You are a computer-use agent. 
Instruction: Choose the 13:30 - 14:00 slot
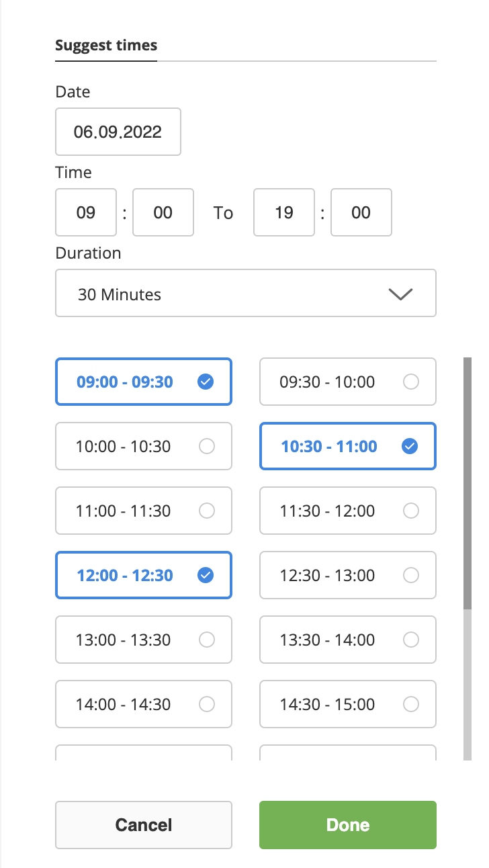coord(347,640)
